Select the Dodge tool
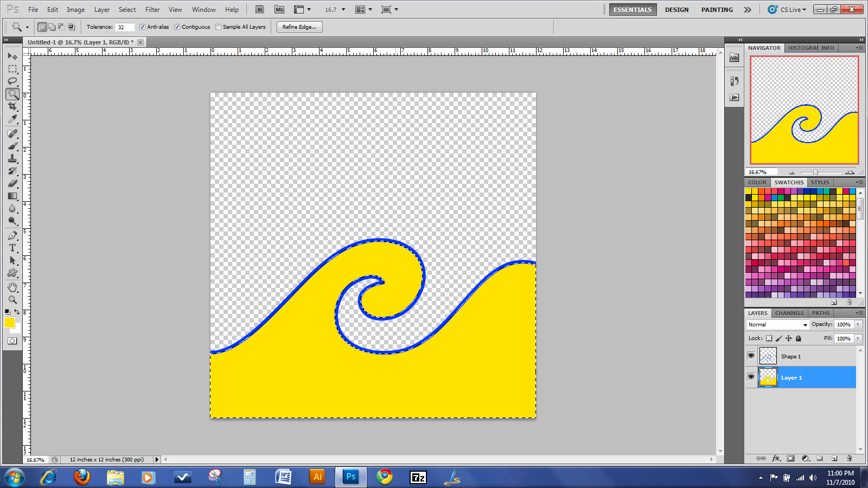 [12, 221]
